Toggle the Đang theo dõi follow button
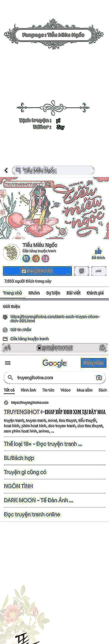 coord(37,271)
